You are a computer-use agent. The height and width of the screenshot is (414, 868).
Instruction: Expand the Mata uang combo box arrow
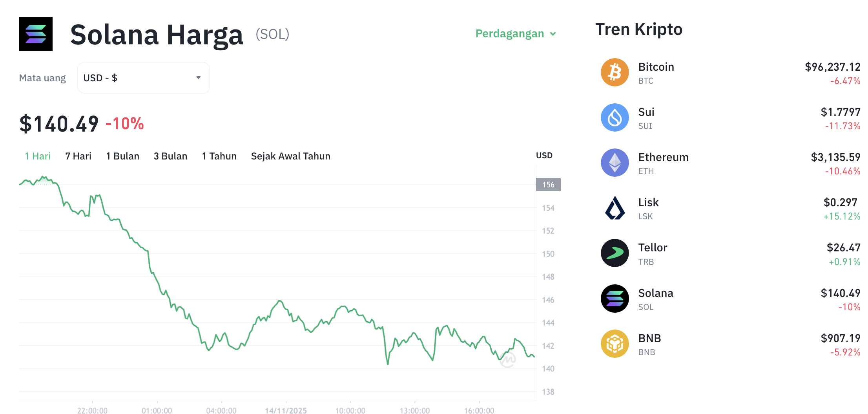point(198,77)
